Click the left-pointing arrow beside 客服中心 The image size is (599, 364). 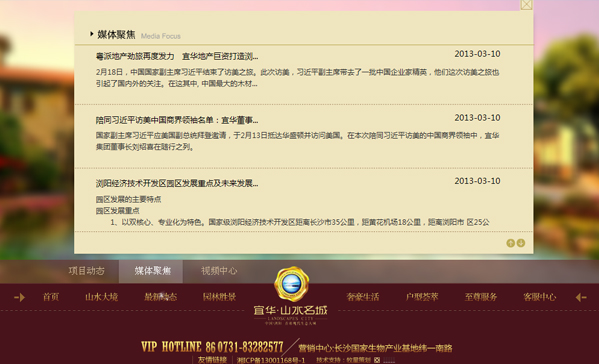581,297
